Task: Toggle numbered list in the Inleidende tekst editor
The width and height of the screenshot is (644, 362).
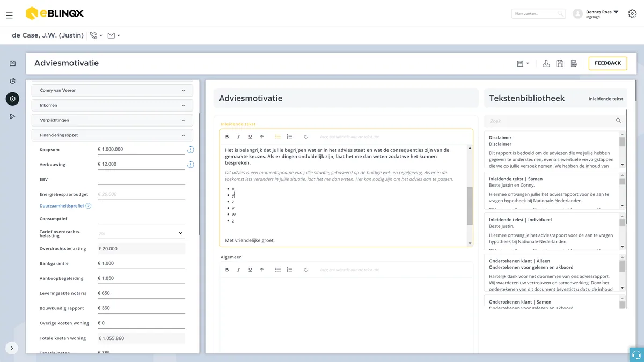Action: click(290, 137)
